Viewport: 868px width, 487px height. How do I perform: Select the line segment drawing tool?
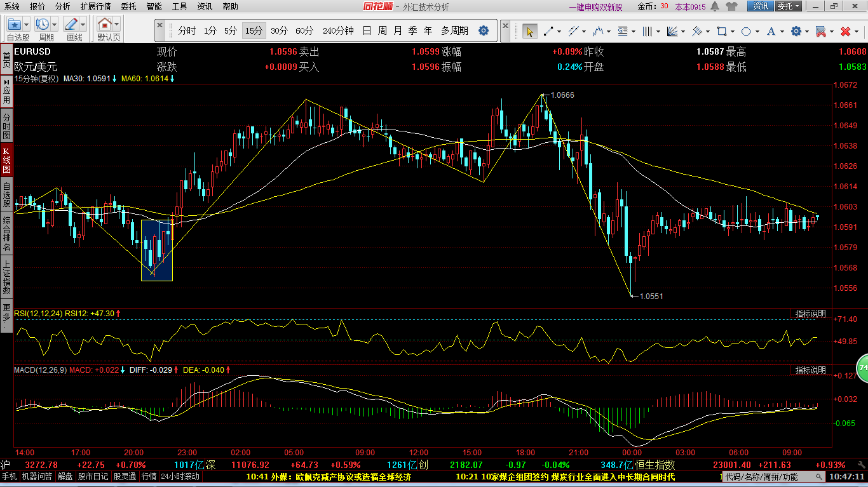pyautogui.click(x=548, y=31)
